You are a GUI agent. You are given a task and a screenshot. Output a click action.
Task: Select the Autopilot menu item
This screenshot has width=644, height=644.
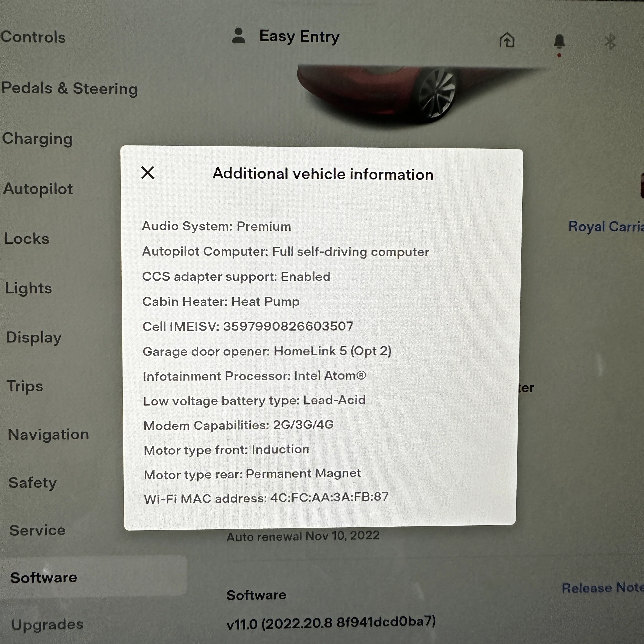tap(38, 189)
